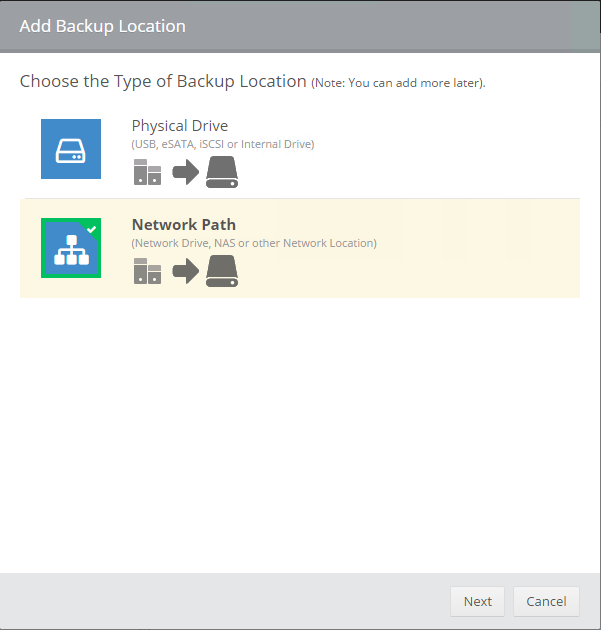Viewport: 601px width, 630px height.
Task: Click the arrow icon under Physical Drive
Action: tap(185, 173)
